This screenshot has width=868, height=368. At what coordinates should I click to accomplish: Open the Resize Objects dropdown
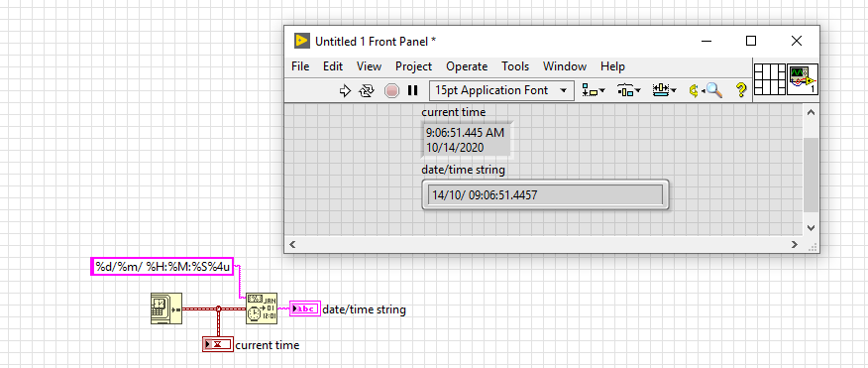[x=664, y=90]
